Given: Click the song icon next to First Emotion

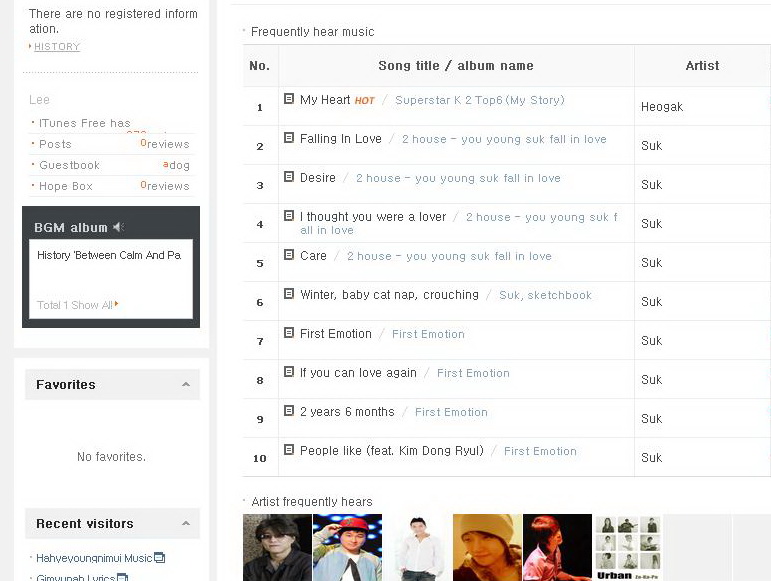Looking at the screenshot, I should pos(289,333).
